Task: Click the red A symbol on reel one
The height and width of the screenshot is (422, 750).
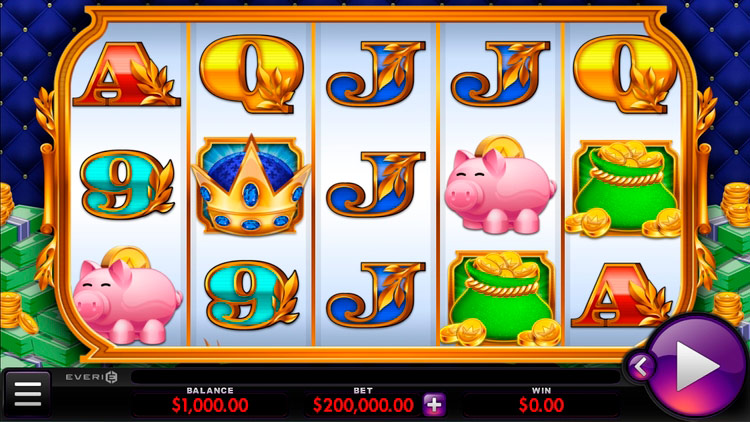Action: [x=127, y=74]
